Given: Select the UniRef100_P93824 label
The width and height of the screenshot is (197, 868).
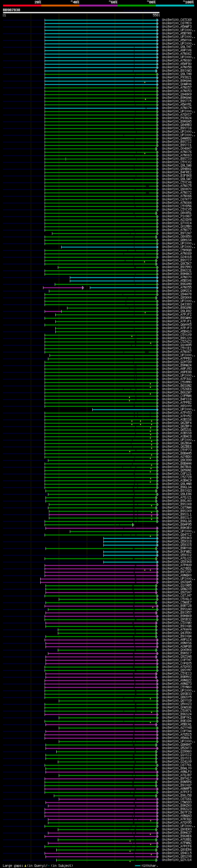Looking at the screenshot, I should [x=177, y=118].
